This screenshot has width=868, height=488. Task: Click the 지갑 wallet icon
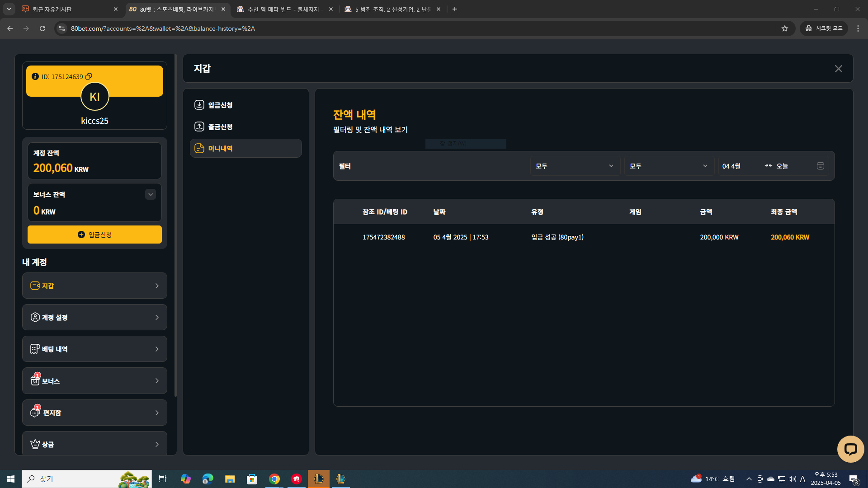tap(35, 286)
